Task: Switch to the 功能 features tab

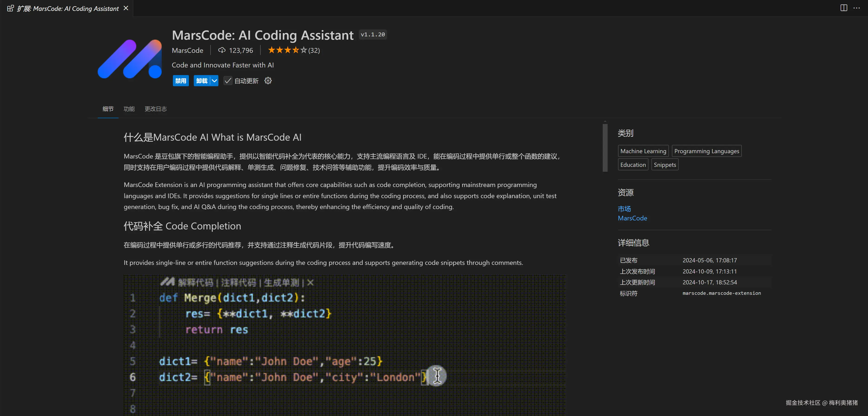Action: coord(129,109)
